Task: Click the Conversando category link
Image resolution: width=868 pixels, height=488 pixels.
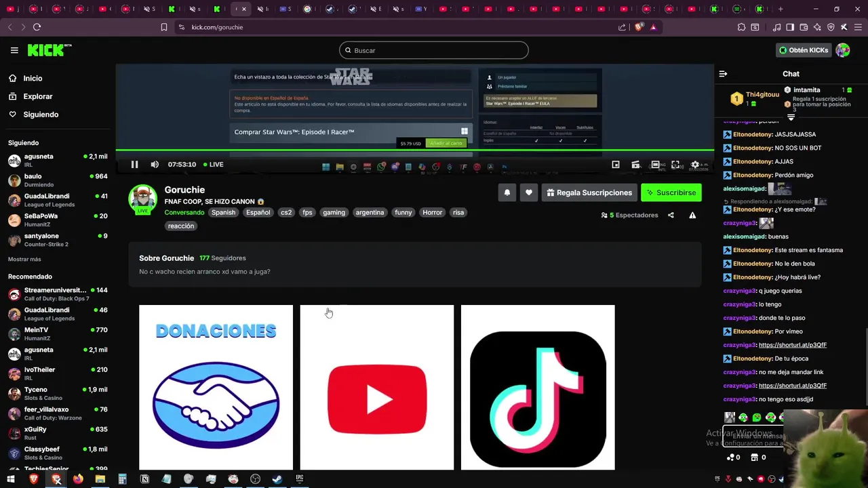Action: click(184, 212)
